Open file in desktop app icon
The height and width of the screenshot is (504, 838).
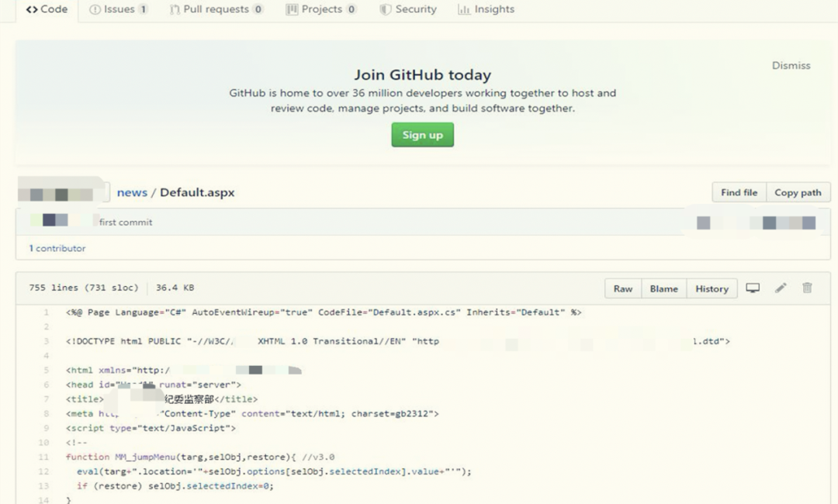tap(752, 288)
